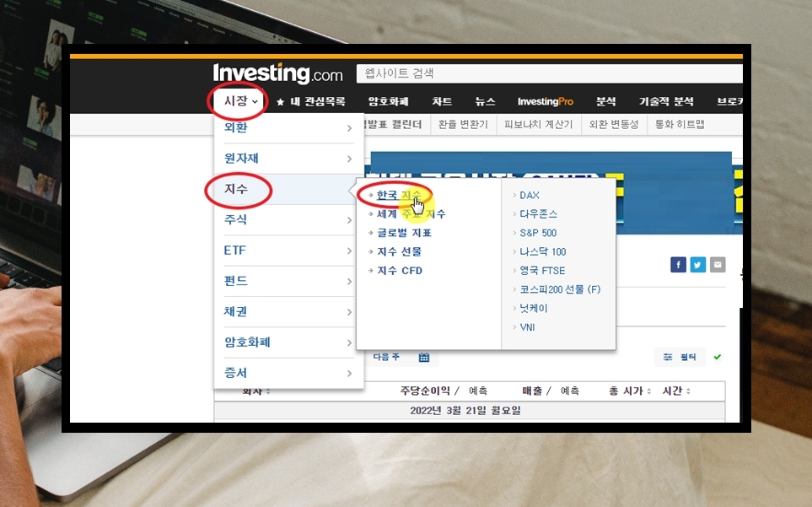Open 암호화폐 in top navigation bar
The height and width of the screenshot is (507, 812).
389,101
